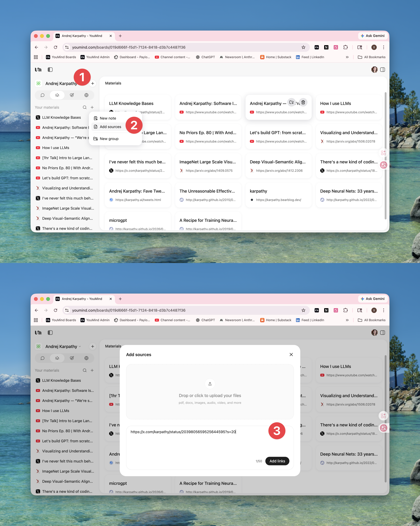Open globe tab icon in upper window sidebar
This screenshot has width=420, height=526.
pos(86,95)
